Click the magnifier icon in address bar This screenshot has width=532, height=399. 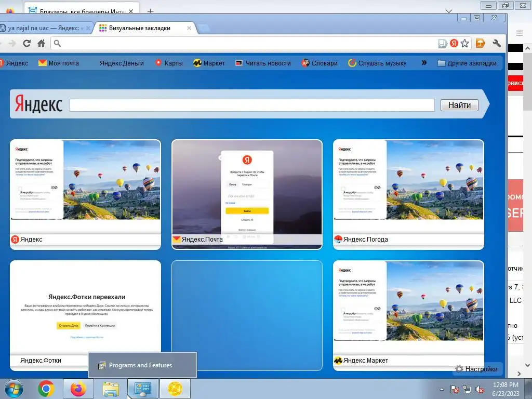point(57,44)
